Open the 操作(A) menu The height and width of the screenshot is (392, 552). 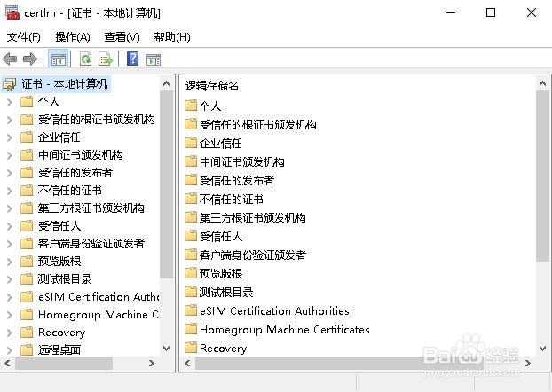[73, 37]
